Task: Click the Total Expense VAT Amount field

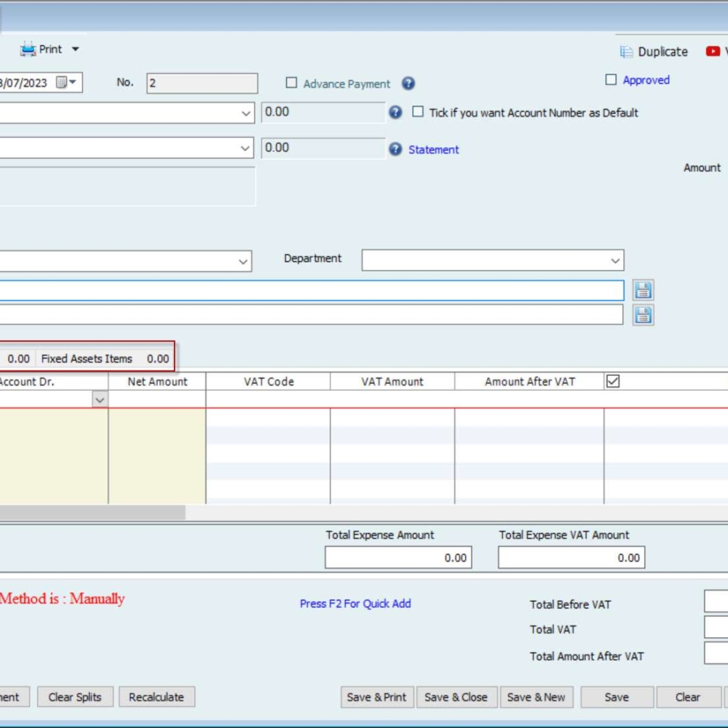Action: pyautogui.click(x=571, y=557)
